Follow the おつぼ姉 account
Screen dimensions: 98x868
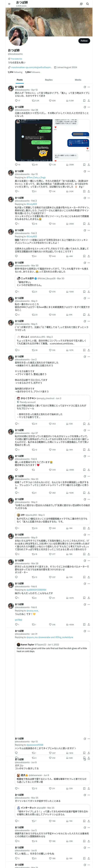point(84,41)
